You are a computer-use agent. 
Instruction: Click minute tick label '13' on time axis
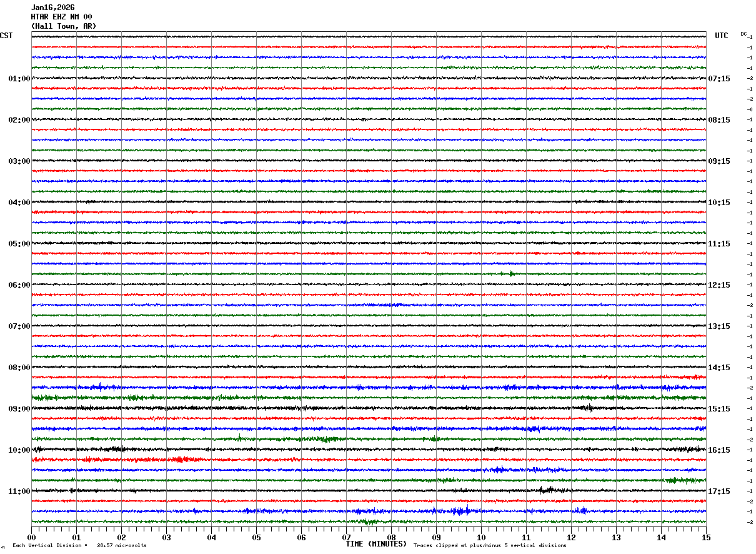click(616, 537)
